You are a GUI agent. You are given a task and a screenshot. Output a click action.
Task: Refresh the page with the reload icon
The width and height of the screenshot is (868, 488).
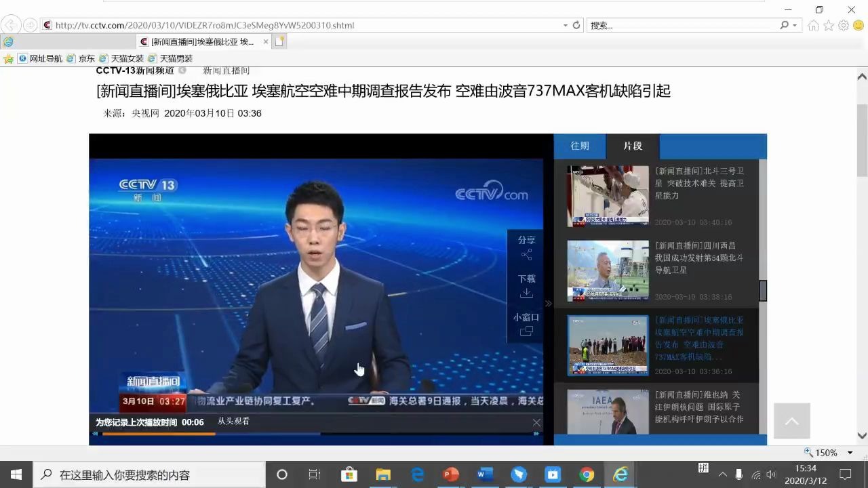(x=576, y=25)
